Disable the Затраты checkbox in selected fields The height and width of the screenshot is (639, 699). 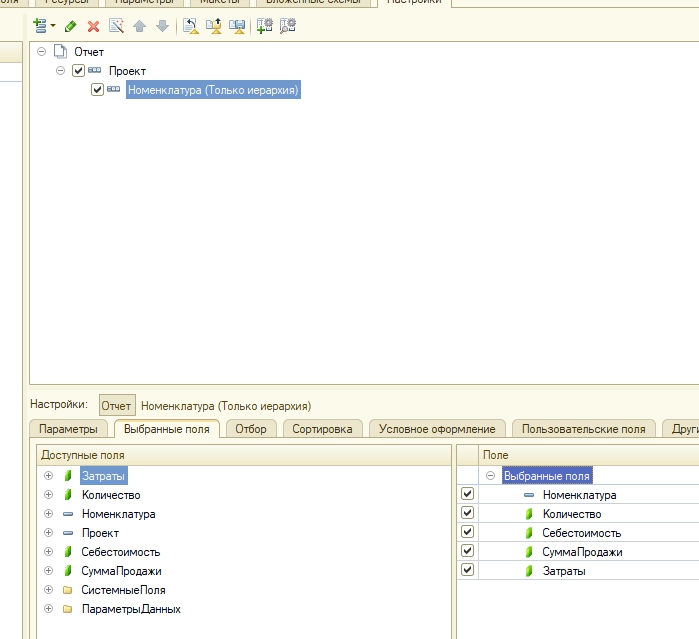[x=467, y=570]
